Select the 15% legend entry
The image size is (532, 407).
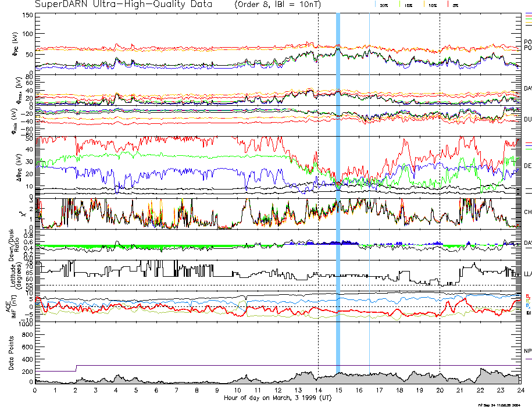click(x=408, y=5)
